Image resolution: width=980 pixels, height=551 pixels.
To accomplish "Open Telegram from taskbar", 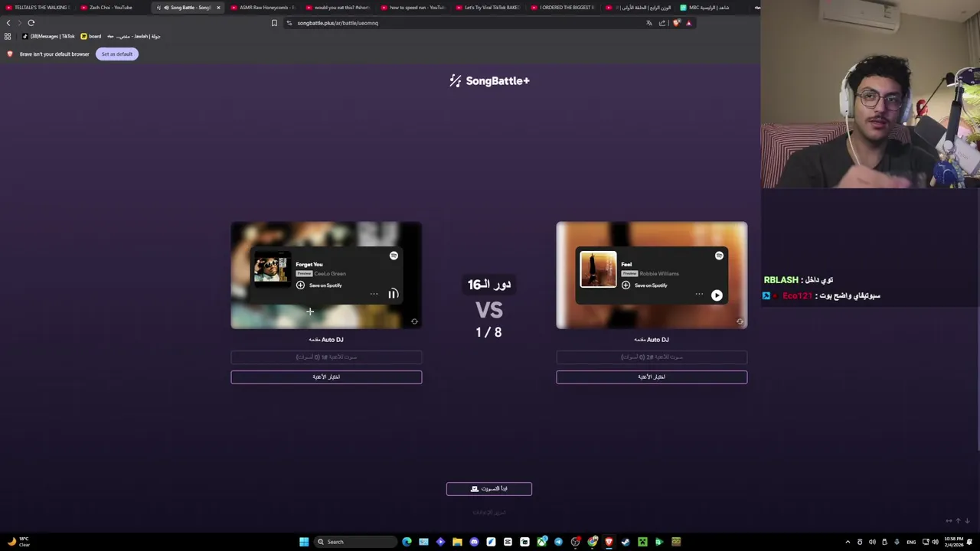I will [x=558, y=542].
